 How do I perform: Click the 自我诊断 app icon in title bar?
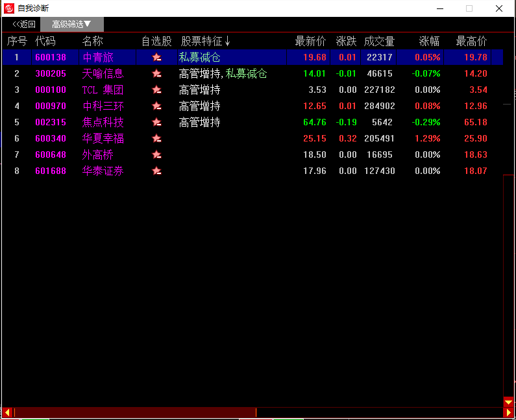(8, 8)
